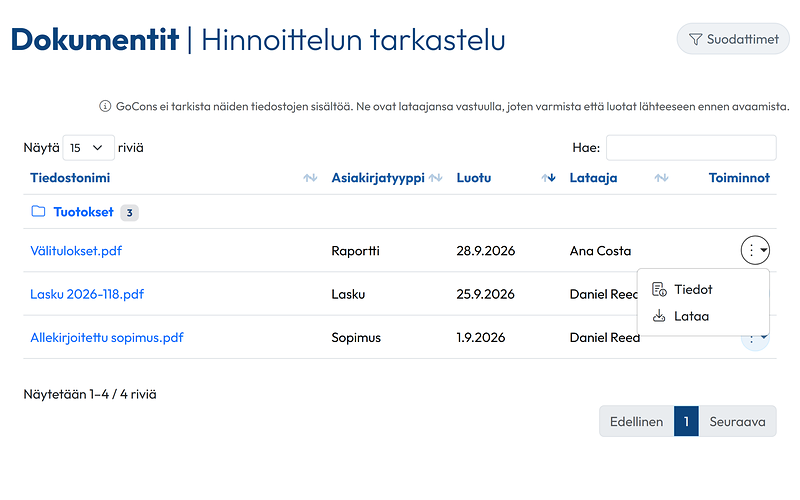Open the Lasku 2026-118.pdf file

click(x=87, y=294)
